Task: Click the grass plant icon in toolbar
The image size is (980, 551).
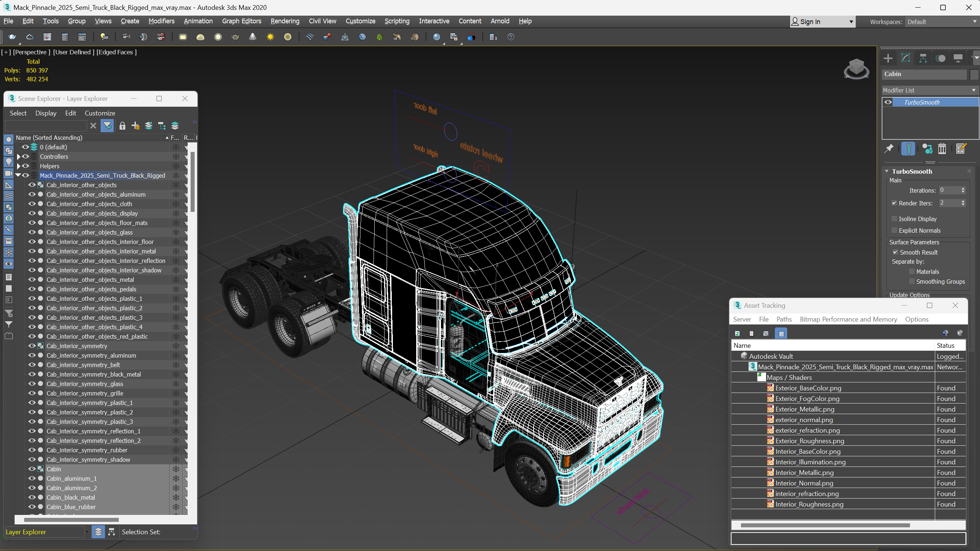Action: (x=379, y=37)
